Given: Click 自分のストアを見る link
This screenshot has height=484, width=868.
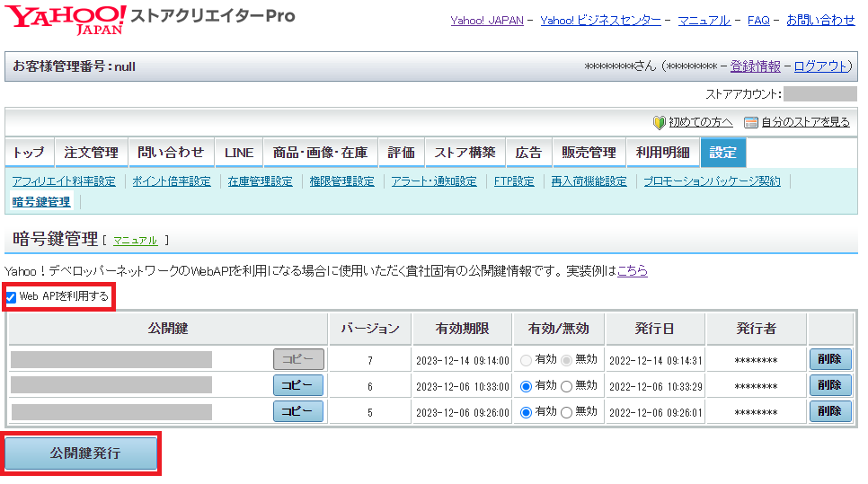Looking at the screenshot, I should (805, 122).
